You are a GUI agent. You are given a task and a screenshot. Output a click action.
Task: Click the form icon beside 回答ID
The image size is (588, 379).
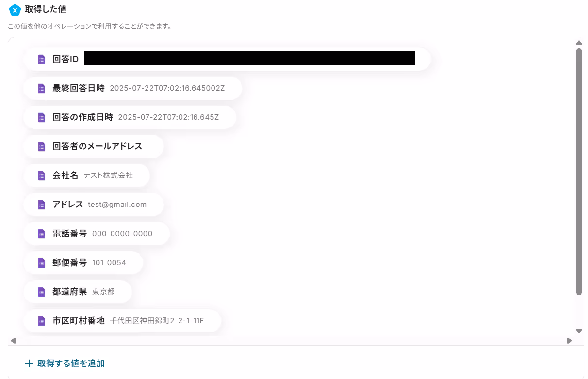pyautogui.click(x=42, y=59)
